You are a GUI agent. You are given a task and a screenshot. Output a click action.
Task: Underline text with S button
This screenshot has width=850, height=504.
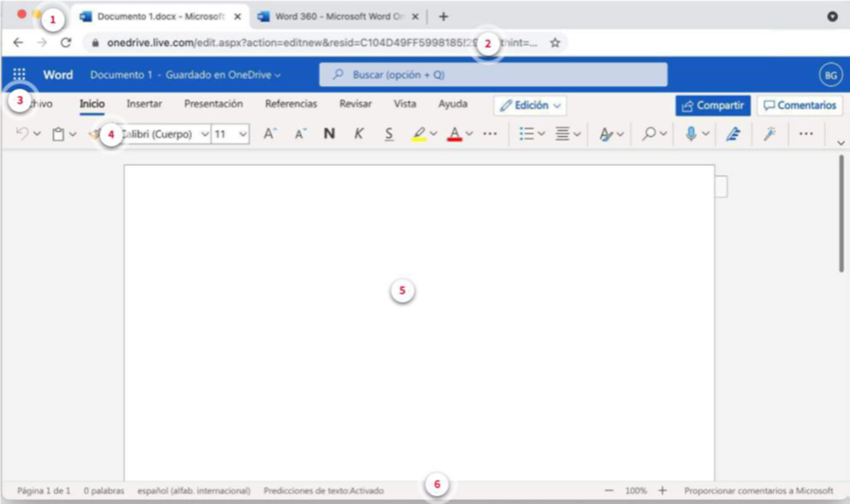(389, 134)
